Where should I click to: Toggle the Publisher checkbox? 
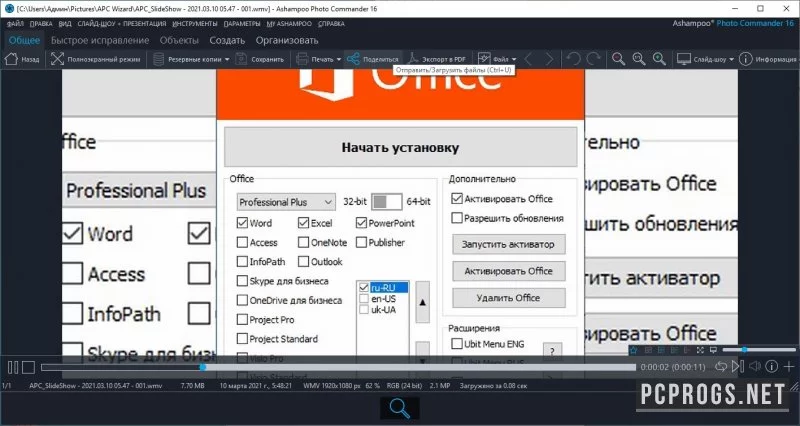[x=361, y=242]
